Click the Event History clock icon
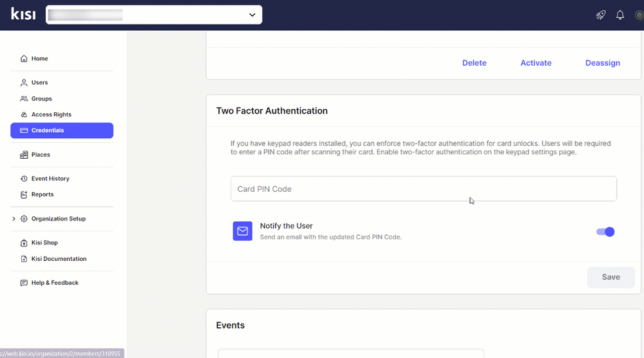644x358 pixels. [24, 179]
